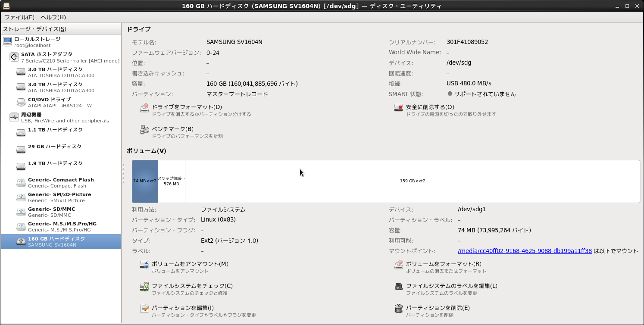Viewport: 644px width, 325px height.
Task: Select Generic- M.S./M.S.Pro/HG device icon
Action: click(x=21, y=227)
